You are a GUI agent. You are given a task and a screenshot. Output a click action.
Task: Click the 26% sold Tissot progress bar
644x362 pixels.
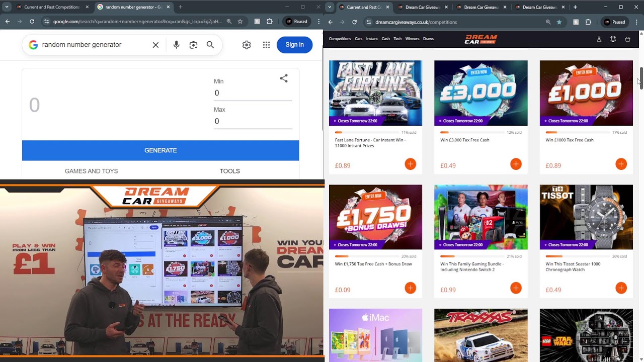578,256
